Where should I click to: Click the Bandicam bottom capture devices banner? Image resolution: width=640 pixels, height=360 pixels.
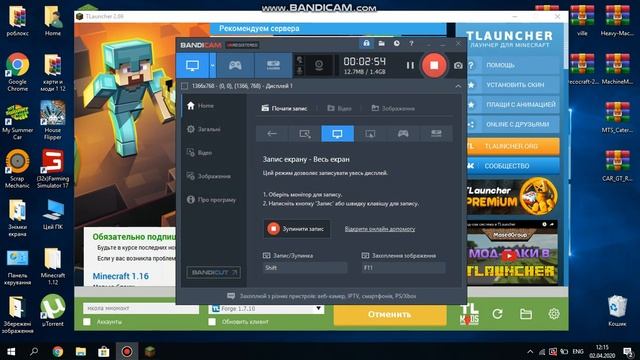322,296
